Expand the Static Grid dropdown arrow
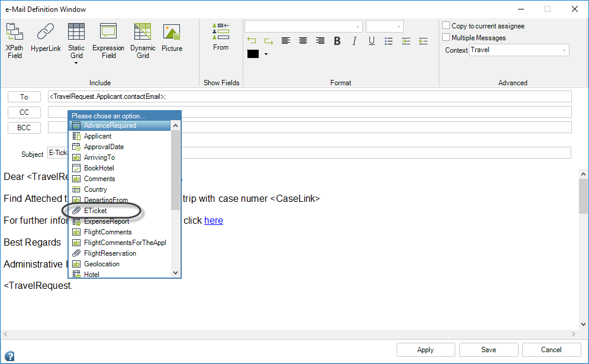This screenshot has height=364, width=589. tap(76, 63)
